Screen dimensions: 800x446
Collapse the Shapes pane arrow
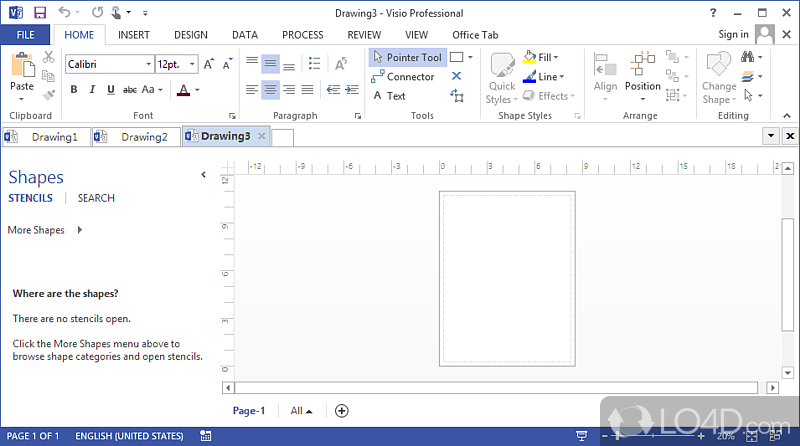[204, 175]
